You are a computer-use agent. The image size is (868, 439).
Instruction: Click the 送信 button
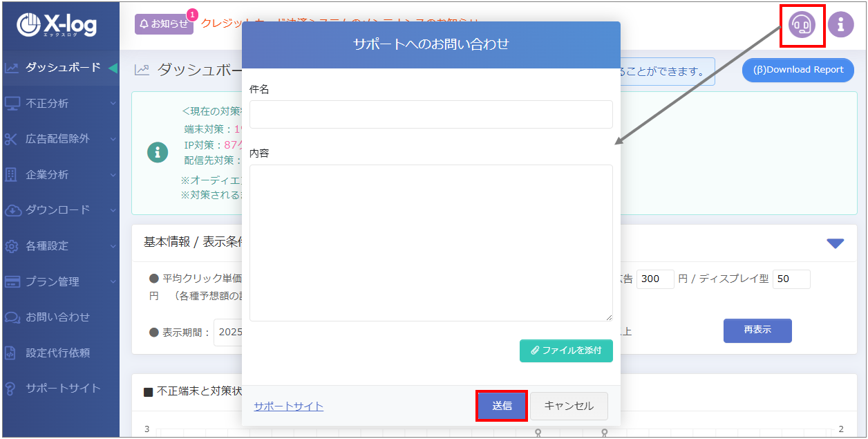tap(502, 406)
